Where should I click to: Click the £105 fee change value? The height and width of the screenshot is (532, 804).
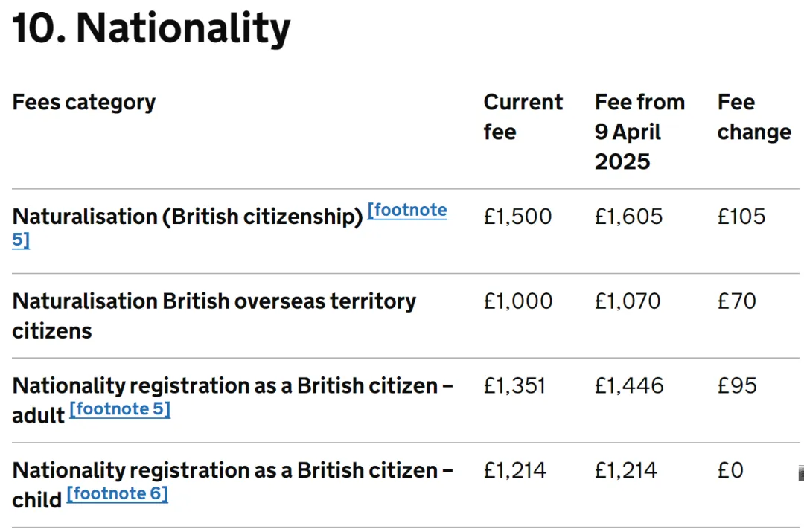click(x=741, y=217)
